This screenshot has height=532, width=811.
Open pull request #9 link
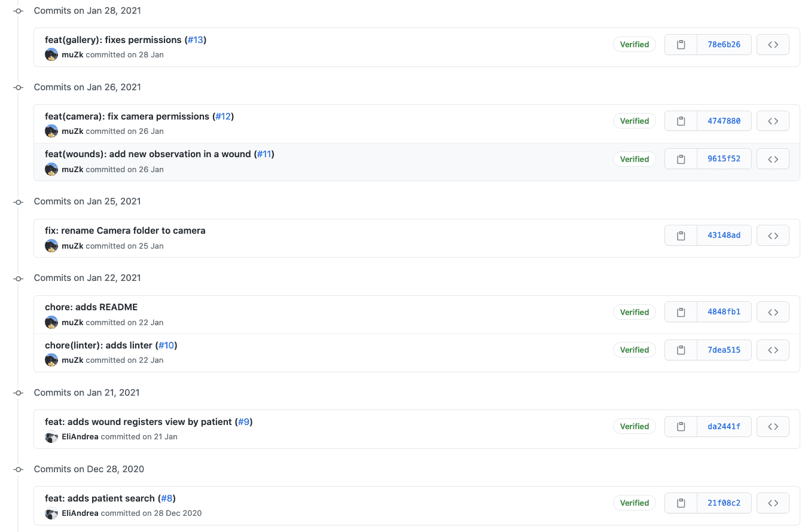(x=243, y=422)
